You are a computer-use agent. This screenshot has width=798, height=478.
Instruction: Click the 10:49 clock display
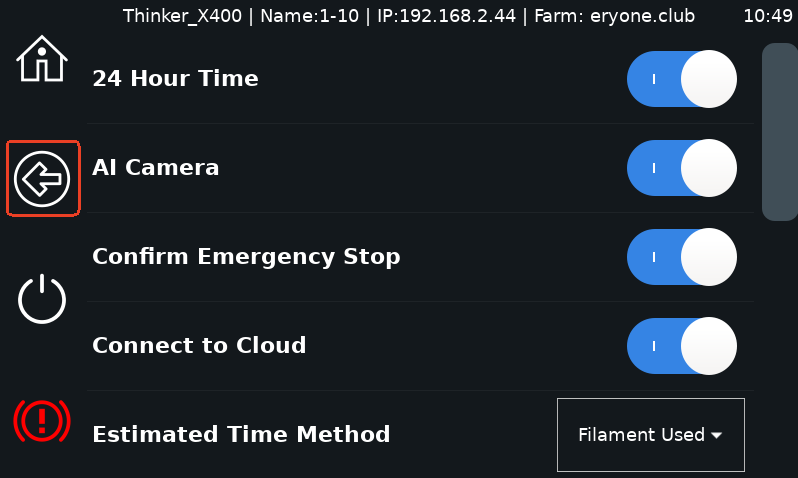pos(768,16)
